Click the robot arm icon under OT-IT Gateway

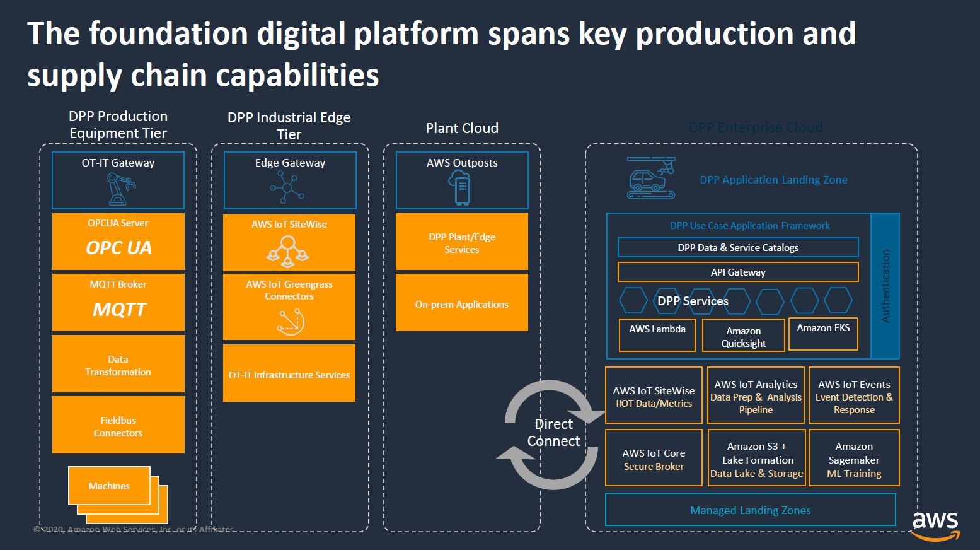click(121, 189)
